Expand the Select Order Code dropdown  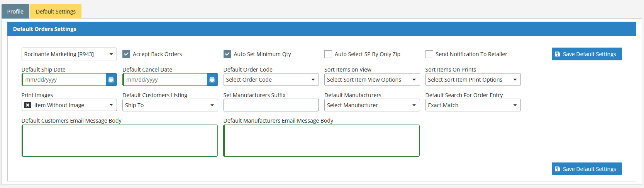(x=271, y=80)
